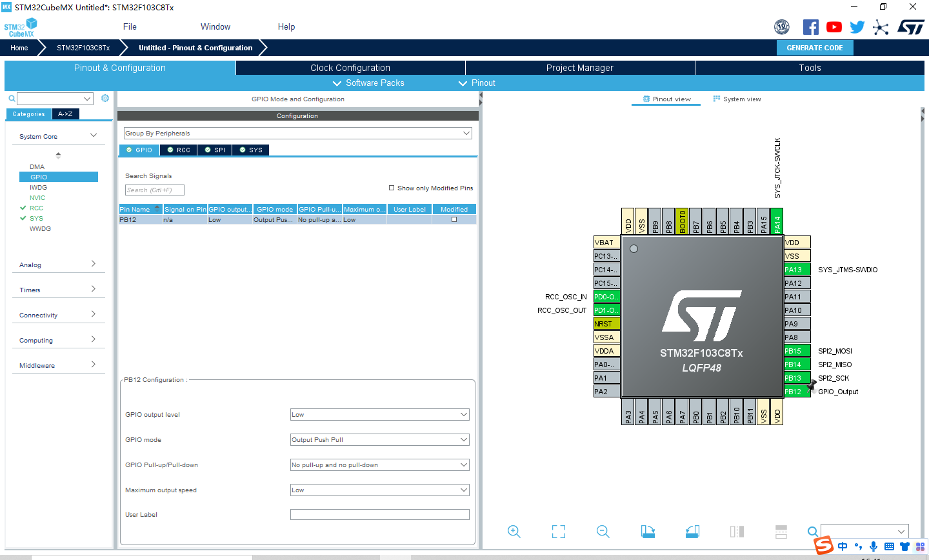This screenshot has height=560, width=929.
Task: Switch to System view of the chip
Action: [x=737, y=99]
